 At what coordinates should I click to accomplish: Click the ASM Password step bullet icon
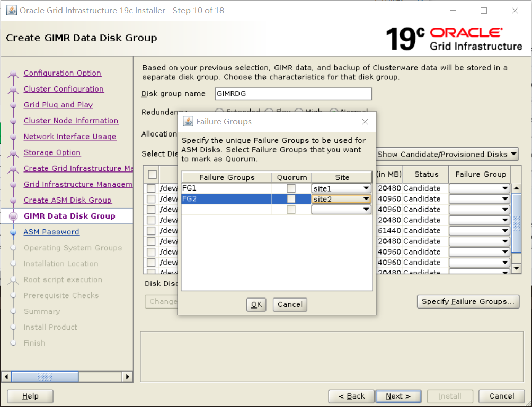pyautogui.click(x=13, y=232)
